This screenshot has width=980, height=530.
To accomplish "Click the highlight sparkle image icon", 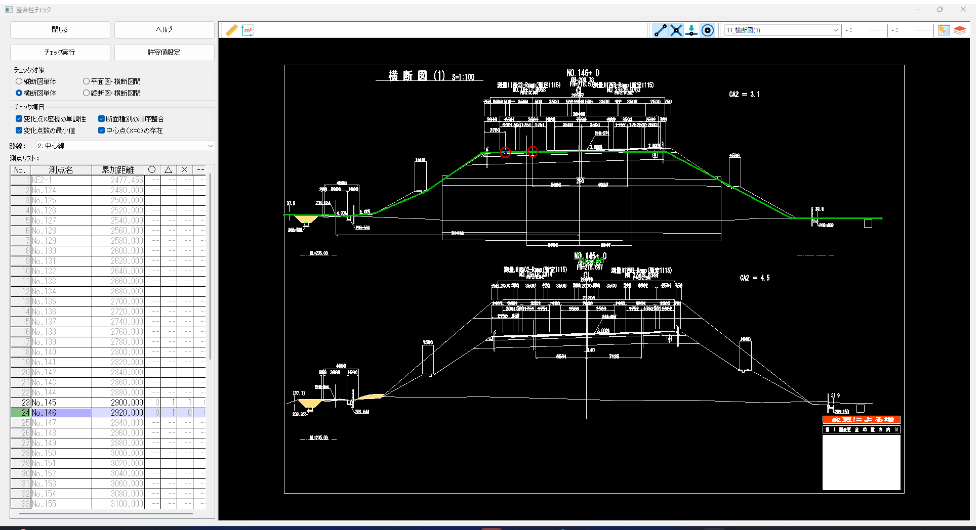I will click(943, 30).
